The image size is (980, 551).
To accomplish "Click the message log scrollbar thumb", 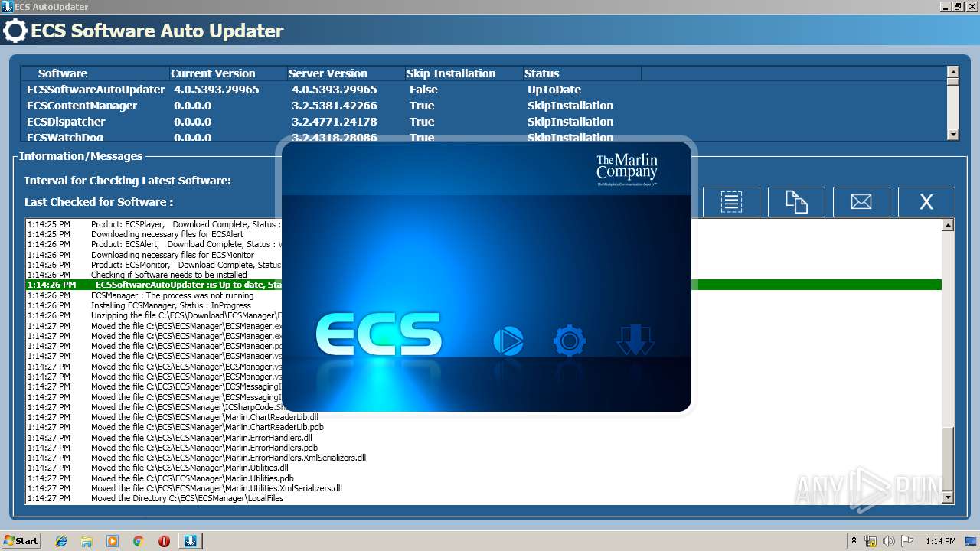I will click(948, 459).
